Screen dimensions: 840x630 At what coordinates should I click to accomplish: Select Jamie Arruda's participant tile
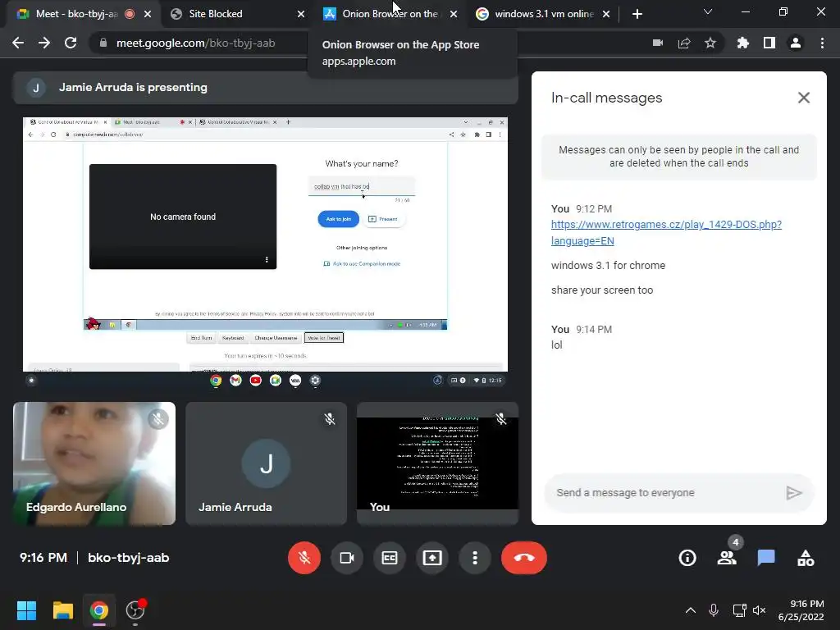click(267, 463)
